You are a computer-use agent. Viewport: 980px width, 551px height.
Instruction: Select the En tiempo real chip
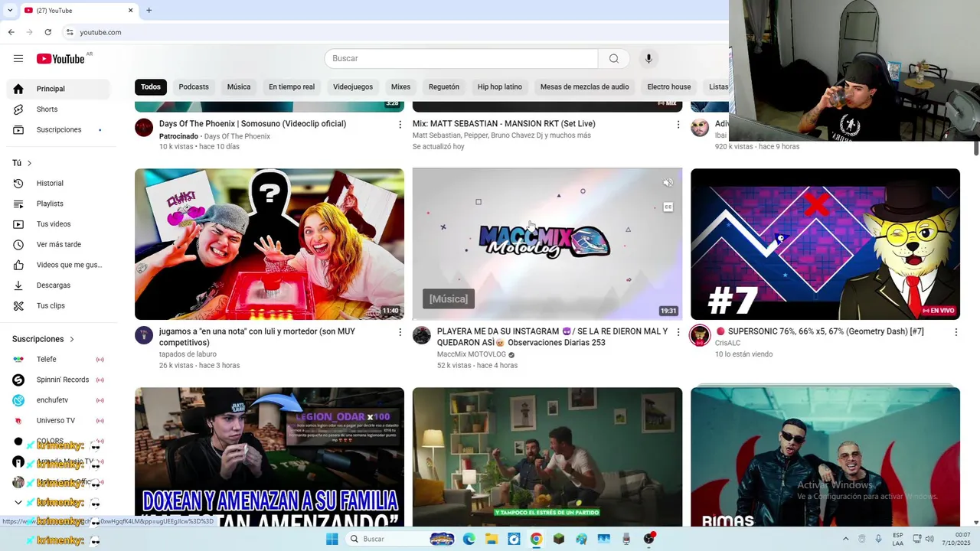tap(292, 87)
